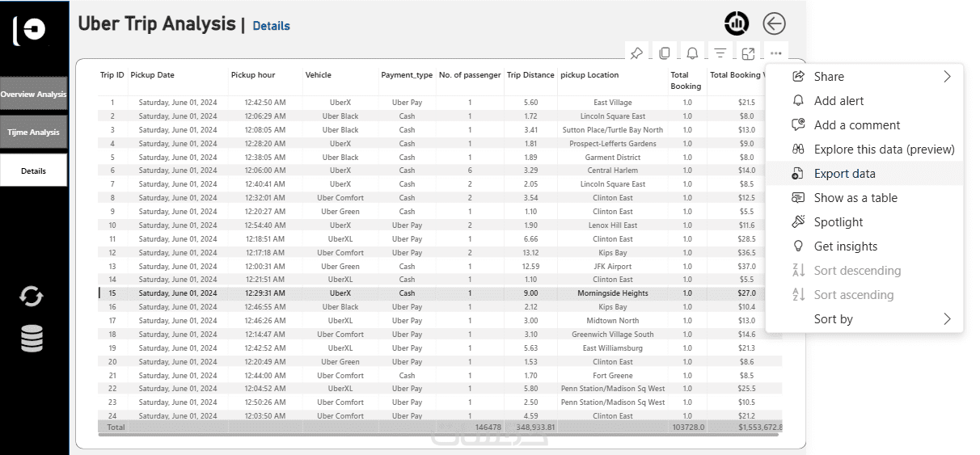Pin the visual with the pin icon

click(636, 53)
